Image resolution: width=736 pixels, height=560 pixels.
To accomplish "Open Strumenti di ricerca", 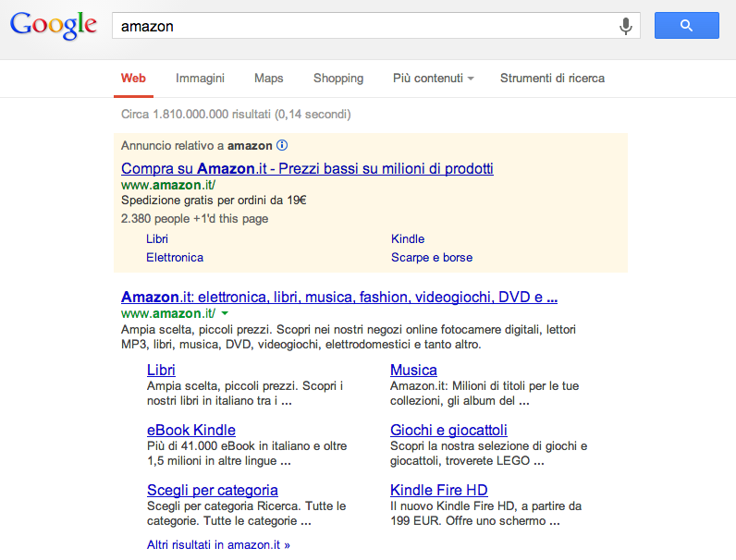I will click(552, 78).
